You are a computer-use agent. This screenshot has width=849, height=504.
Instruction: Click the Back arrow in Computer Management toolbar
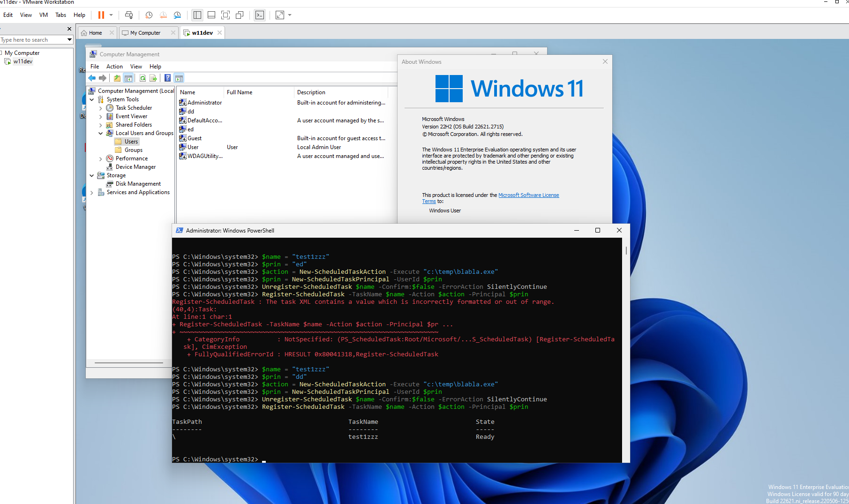pyautogui.click(x=92, y=78)
